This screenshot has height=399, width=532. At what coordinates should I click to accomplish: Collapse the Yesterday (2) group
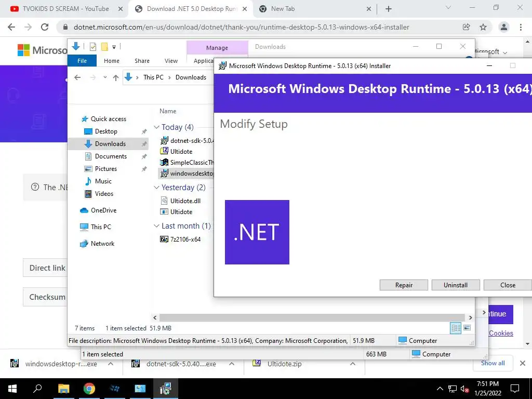click(156, 188)
